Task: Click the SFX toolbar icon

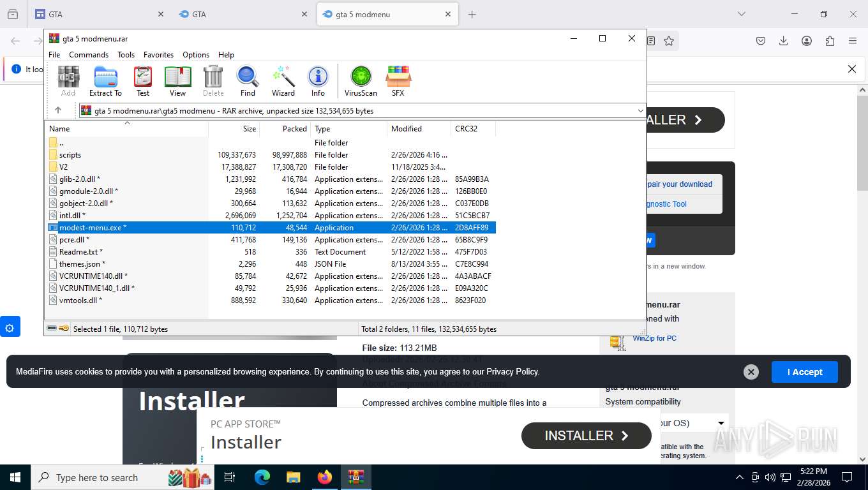Action: point(398,81)
